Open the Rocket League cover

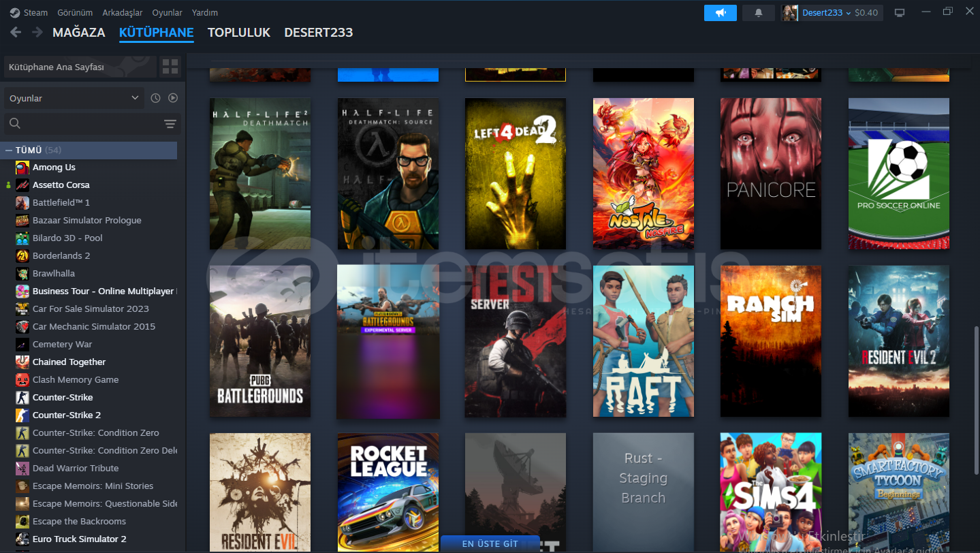tap(388, 492)
